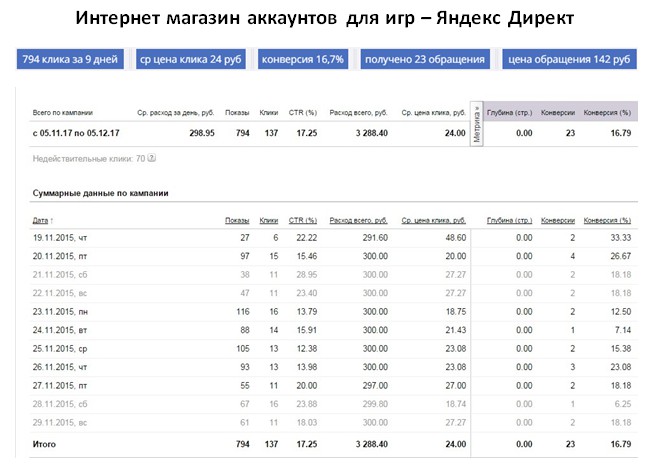Click spend value 297.00 for 27.11.2015
Viewport: 663px width, 465px height.
(375, 386)
